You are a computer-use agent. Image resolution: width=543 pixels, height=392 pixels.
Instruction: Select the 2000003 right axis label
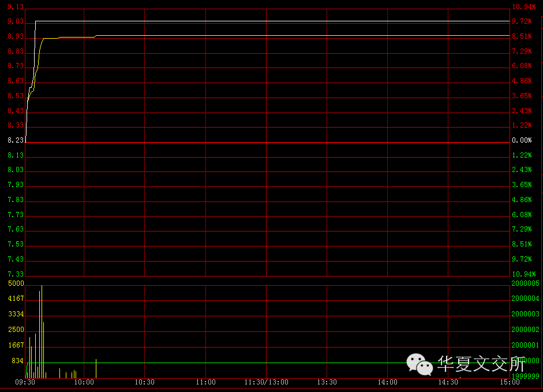(525, 314)
